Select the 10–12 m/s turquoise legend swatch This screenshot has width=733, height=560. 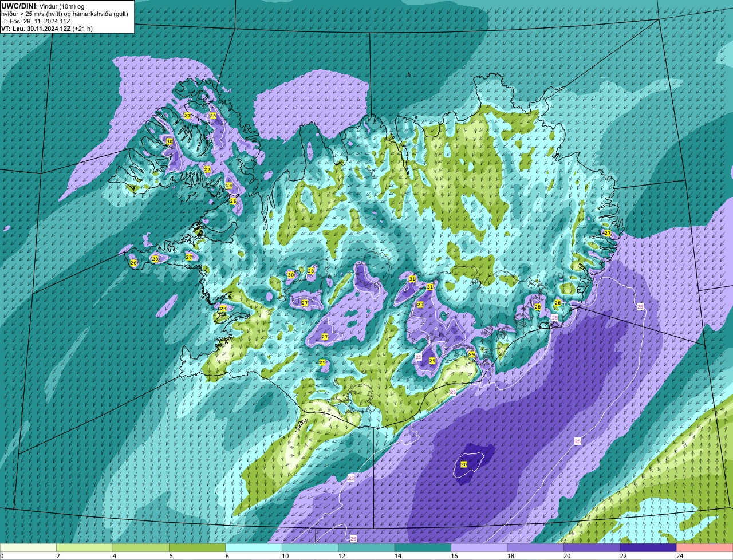(x=310, y=547)
